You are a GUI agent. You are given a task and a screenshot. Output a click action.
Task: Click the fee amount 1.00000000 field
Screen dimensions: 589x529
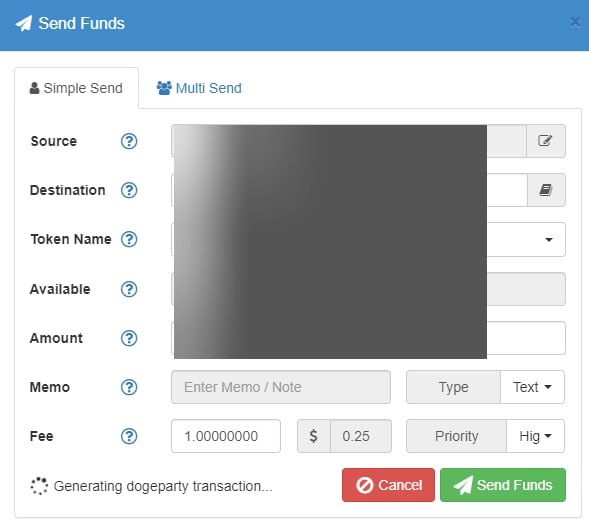pyautogui.click(x=226, y=436)
